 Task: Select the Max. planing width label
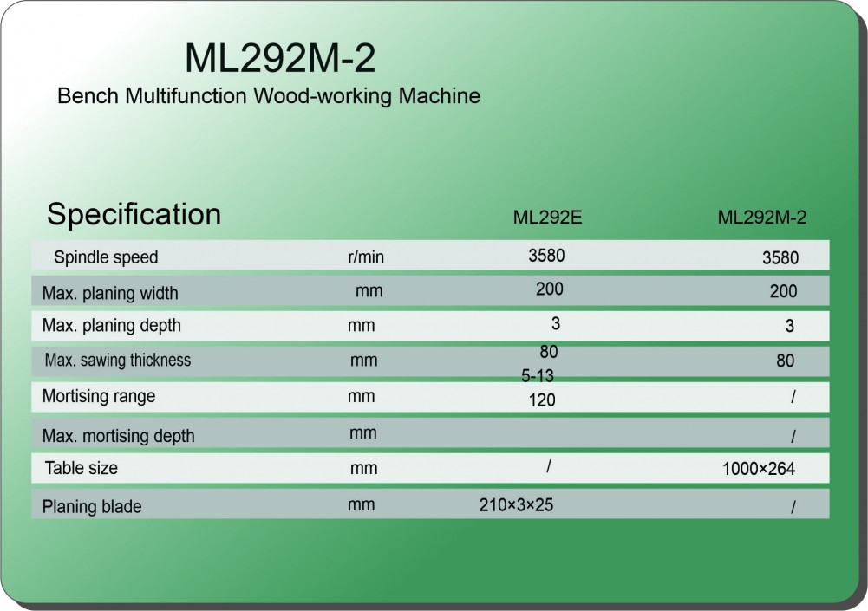110,293
